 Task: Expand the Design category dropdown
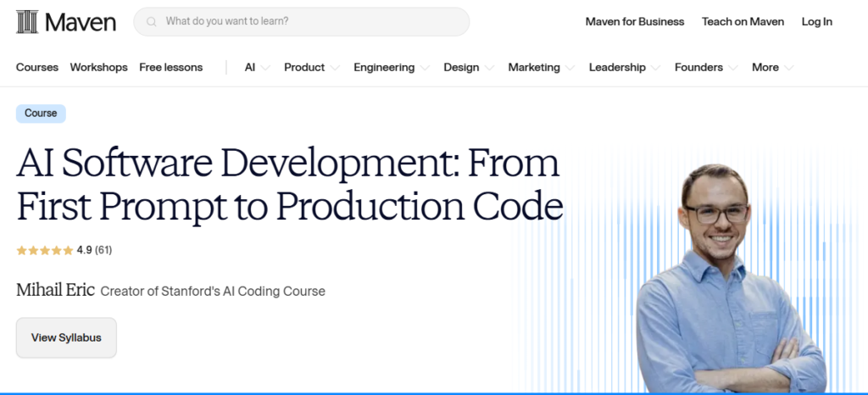click(x=469, y=68)
